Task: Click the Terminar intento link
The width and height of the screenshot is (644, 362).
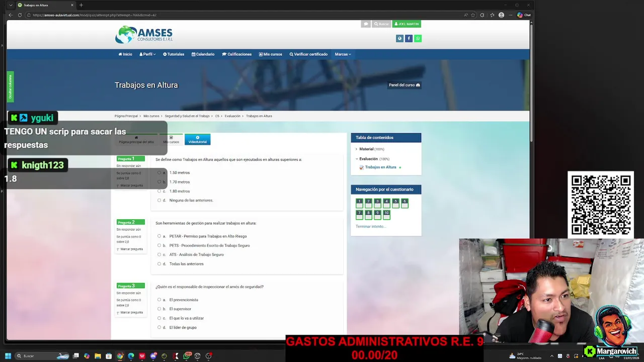Action: (371, 226)
